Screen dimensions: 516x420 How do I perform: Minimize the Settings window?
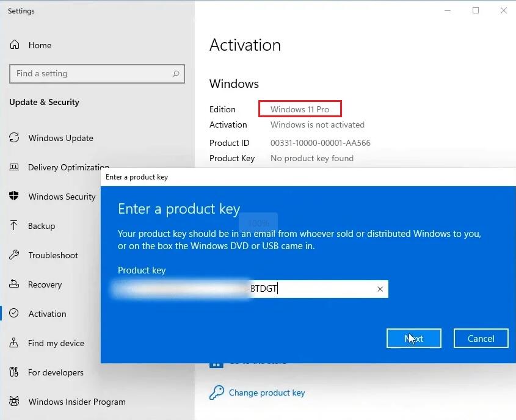coord(447,10)
